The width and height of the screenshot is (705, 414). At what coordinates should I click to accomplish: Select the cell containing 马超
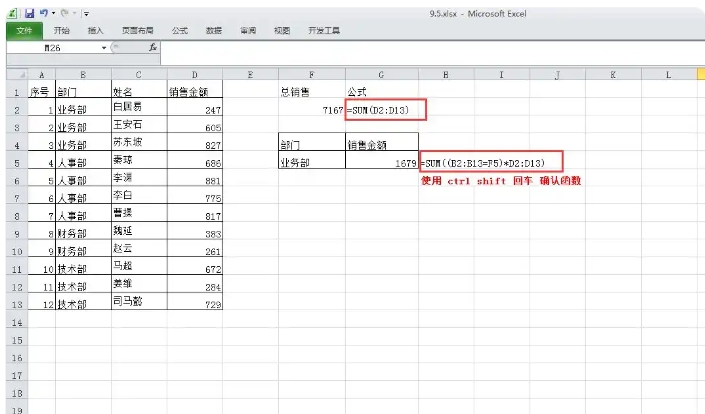click(139, 266)
